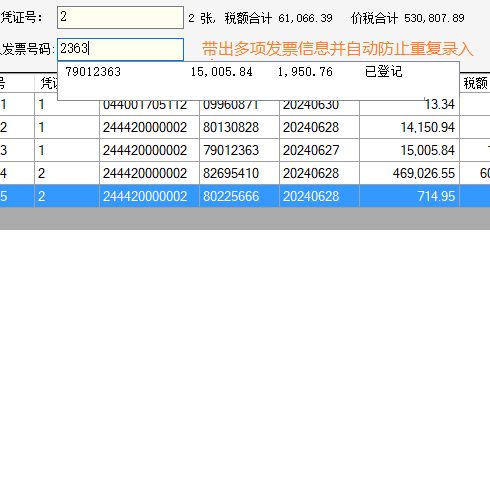This screenshot has width=490, height=490.
Task: Click tax 1,950.76 in the suggestion row
Action: click(x=305, y=72)
